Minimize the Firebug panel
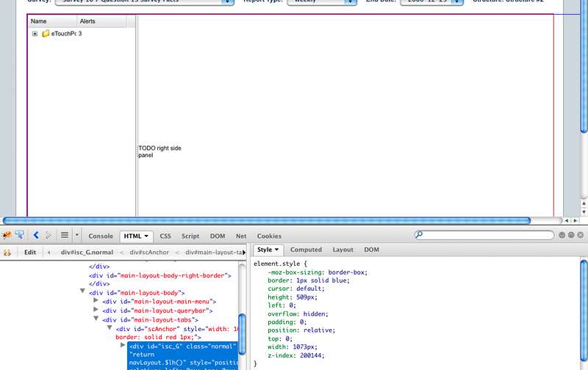 click(562, 236)
